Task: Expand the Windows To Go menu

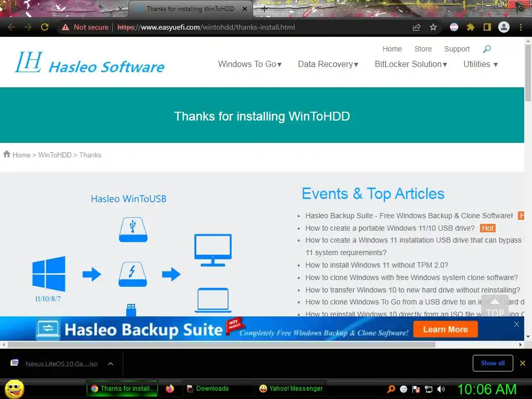Action: tap(250, 64)
